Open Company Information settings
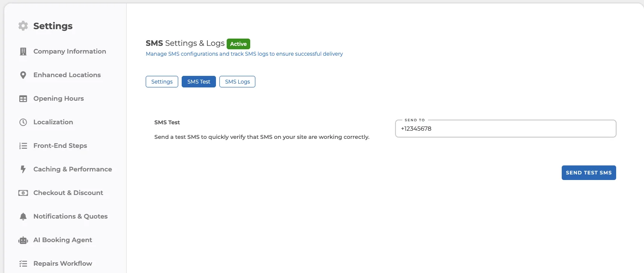 pyautogui.click(x=70, y=51)
